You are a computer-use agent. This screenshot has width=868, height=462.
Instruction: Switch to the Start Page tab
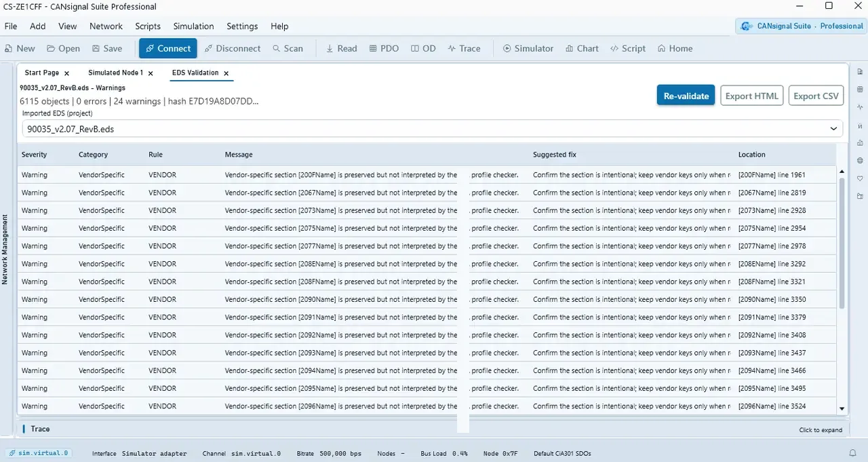point(42,73)
